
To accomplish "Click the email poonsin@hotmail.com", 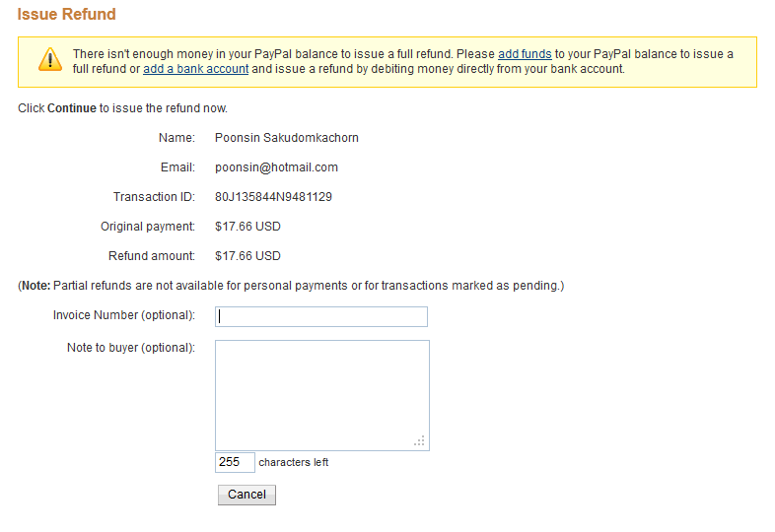I will coord(276,167).
